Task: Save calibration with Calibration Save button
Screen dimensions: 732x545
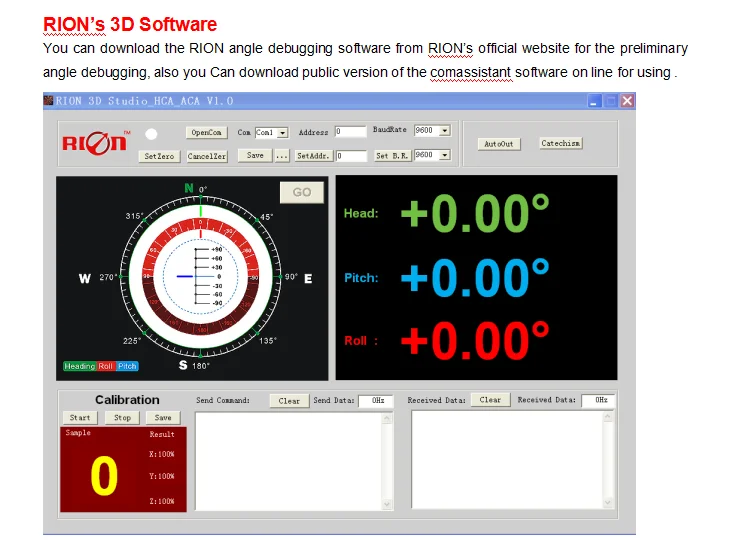Action: click(x=163, y=418)
